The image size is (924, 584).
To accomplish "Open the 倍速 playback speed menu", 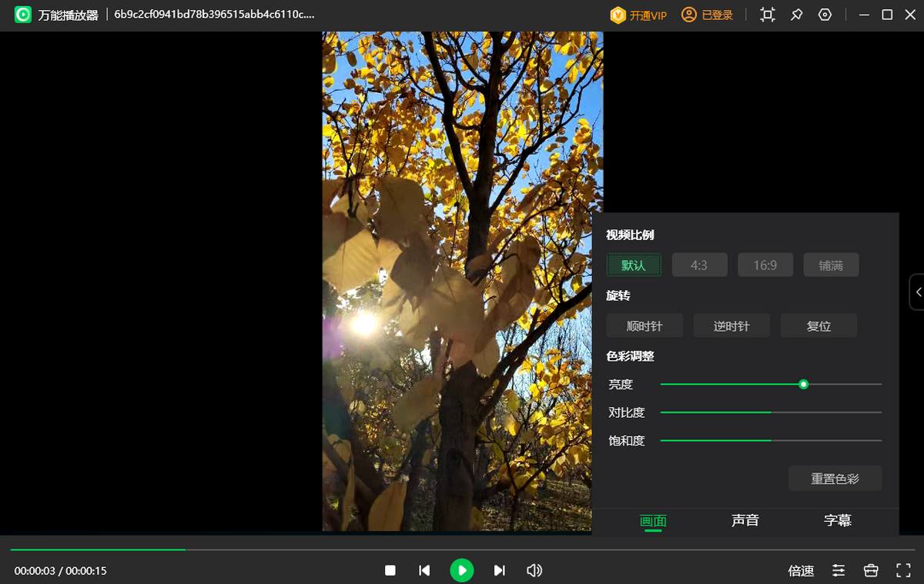I will coord(802,571).
